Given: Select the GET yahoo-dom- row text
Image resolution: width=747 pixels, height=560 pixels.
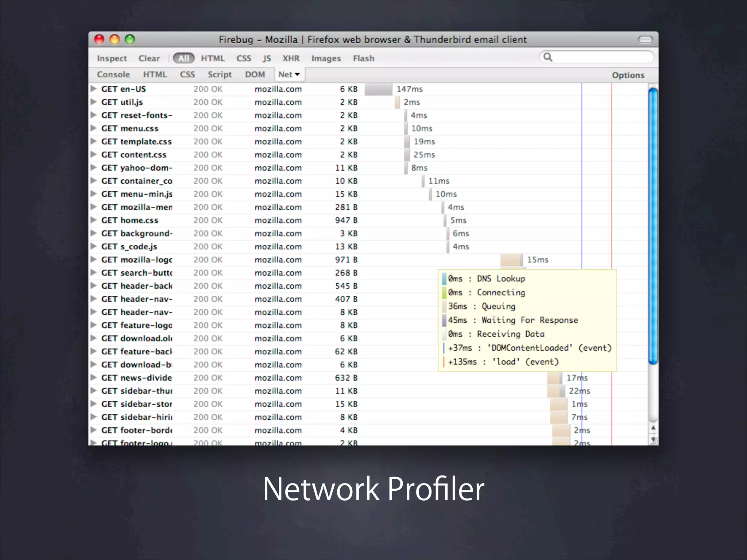Looking at the screenshot, I should point(137,168).
